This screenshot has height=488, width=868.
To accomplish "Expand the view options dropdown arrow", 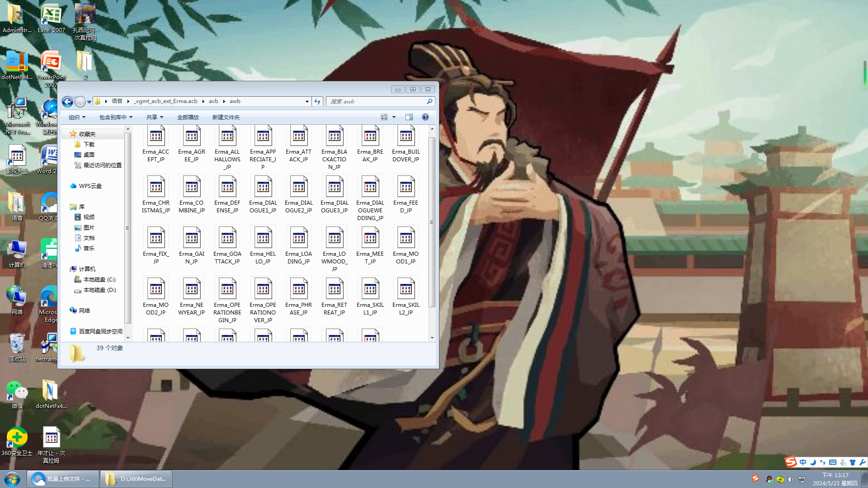I will click(x=394, y=117).
